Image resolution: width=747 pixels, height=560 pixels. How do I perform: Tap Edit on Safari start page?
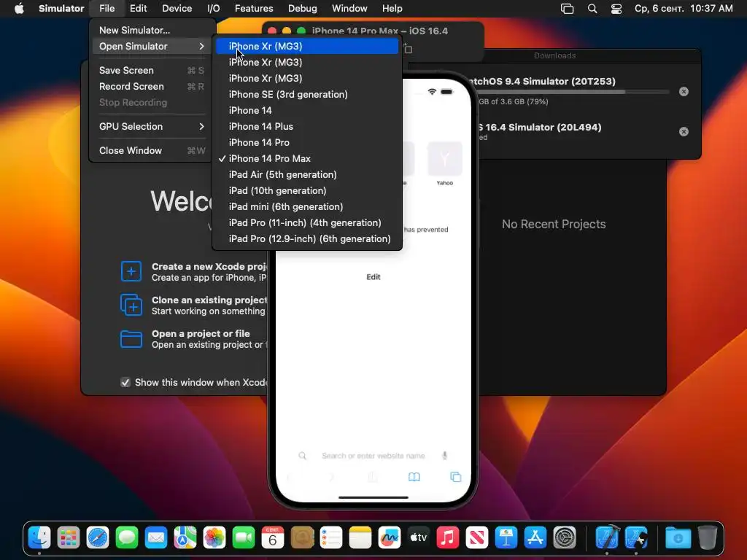pyautogui.click(x=373, y=277)
